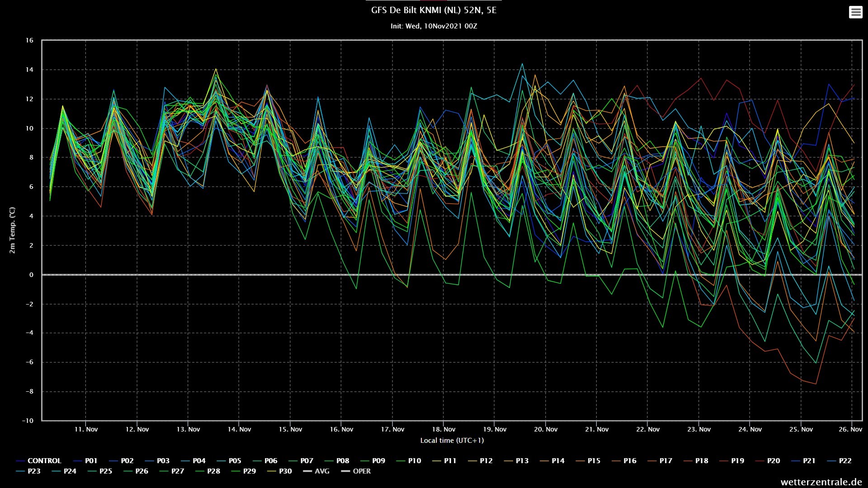Click the wetterzentrale.de credit link
The height and width of the screenshot is (488, 868).
(x=821, y=482)
